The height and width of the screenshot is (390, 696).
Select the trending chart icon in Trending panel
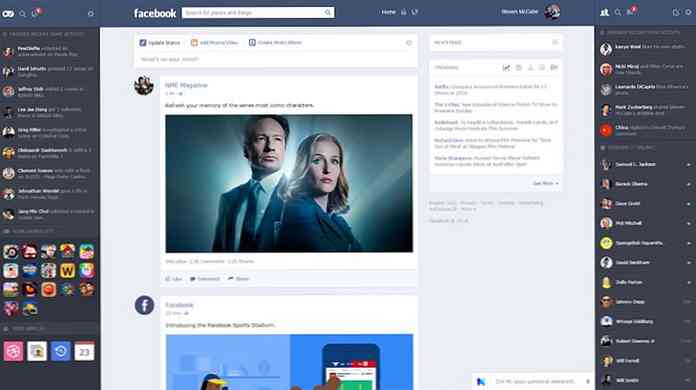click(506, 67)
